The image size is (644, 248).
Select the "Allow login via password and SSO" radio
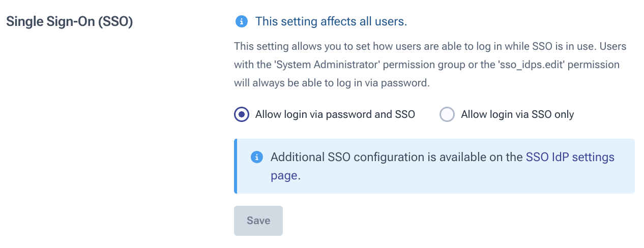tap(242, 115)
